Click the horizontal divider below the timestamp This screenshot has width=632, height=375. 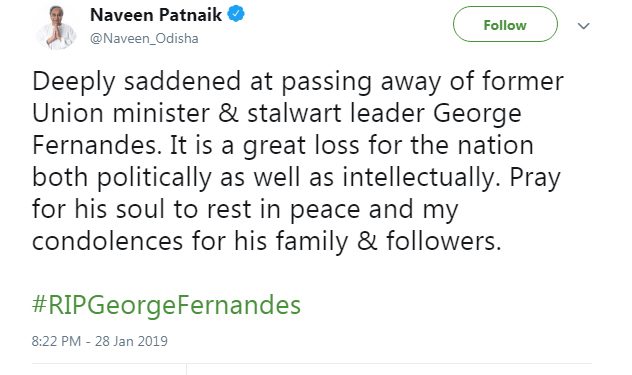click(x=312, y=363)
